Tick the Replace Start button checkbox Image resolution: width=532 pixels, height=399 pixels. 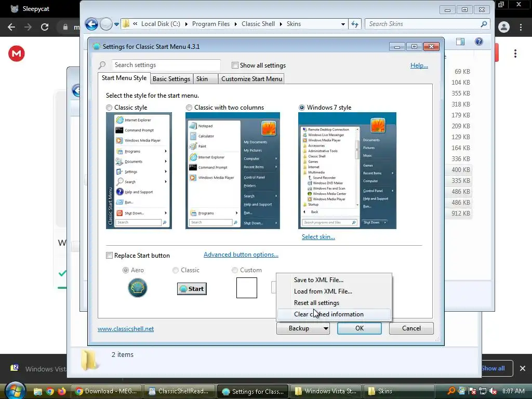pos(109,256)
